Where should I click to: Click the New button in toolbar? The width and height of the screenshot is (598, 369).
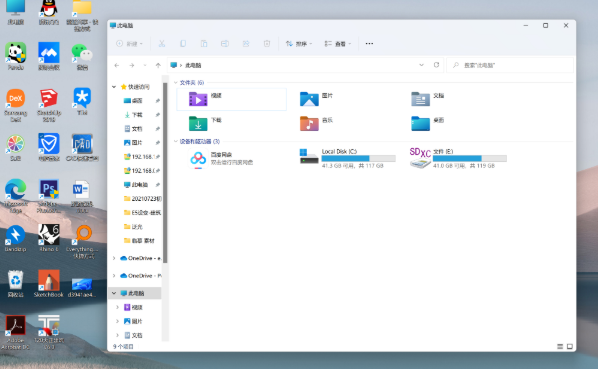pyautogui.click(x=130, y=44)
